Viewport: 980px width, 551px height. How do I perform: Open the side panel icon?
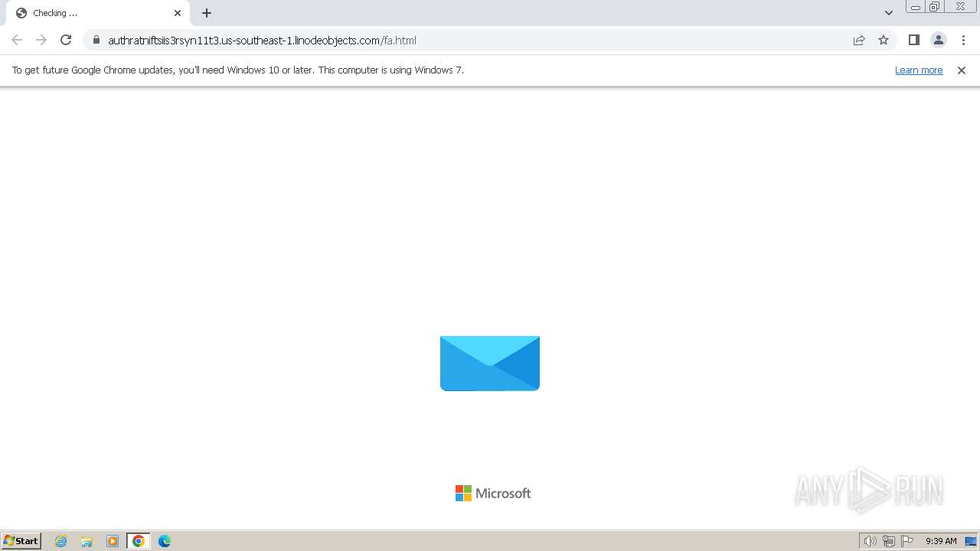click(x=913, y=40)
